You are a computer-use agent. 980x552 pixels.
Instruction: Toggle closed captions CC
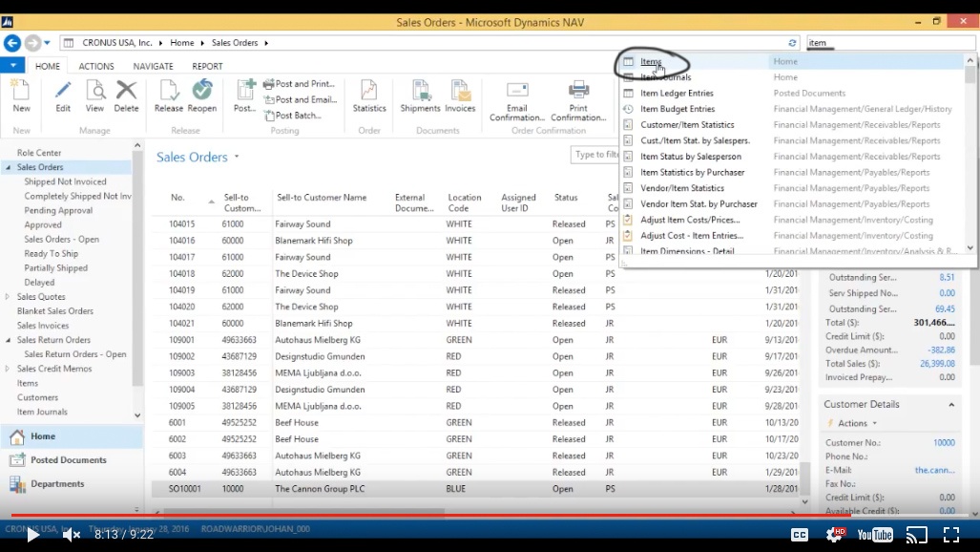[x=800, y=535]
